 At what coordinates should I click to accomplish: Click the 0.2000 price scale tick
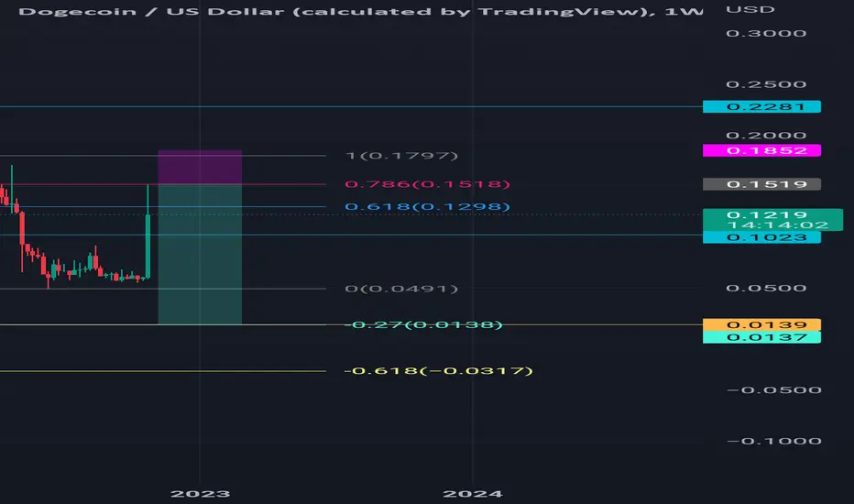766,135
